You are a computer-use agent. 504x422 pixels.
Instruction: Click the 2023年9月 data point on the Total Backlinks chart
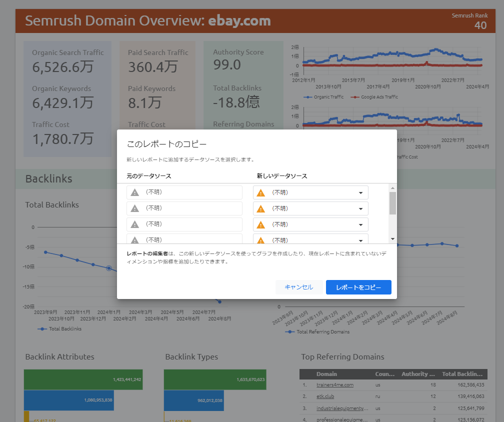[x=45, y=252]
